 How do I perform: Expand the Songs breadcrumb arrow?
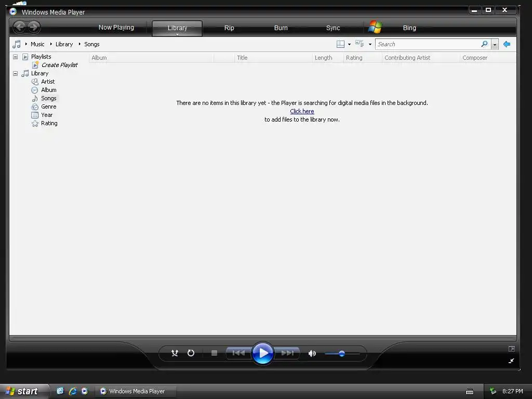tap(79, 44)
